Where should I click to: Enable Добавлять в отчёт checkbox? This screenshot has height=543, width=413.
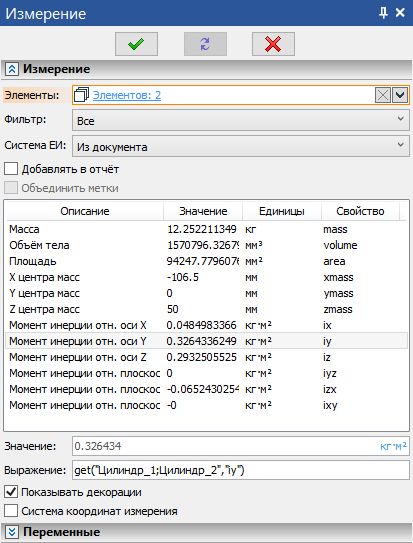click(11, 169)
